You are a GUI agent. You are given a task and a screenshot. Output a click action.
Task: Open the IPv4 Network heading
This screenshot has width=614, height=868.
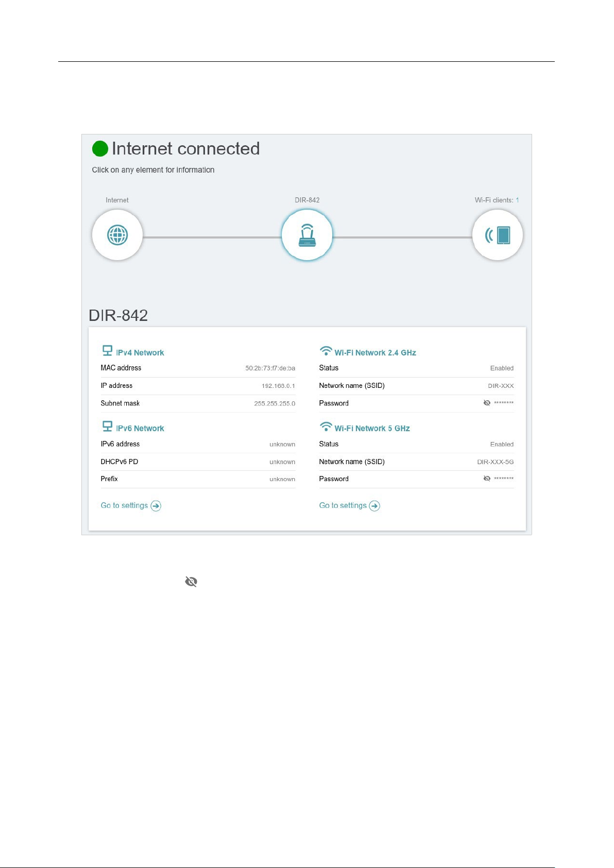(140, 353)
